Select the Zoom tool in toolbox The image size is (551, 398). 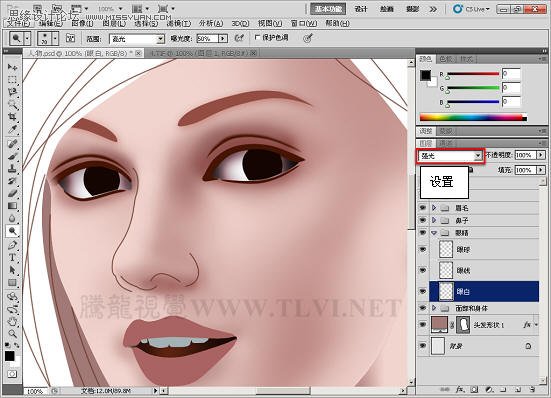(12, 334)
